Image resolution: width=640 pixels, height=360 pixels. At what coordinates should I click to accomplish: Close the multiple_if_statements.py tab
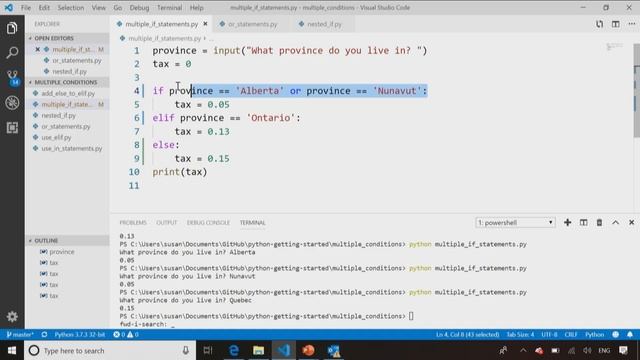click(x=205, y=24)
